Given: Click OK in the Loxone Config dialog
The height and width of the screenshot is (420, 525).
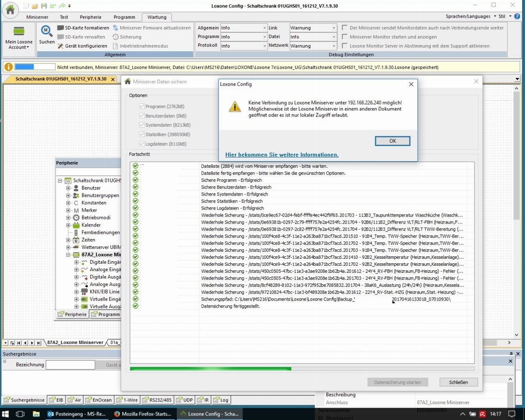Looking at the screenshot, I should pyautogui.click(x=392, y=141).
